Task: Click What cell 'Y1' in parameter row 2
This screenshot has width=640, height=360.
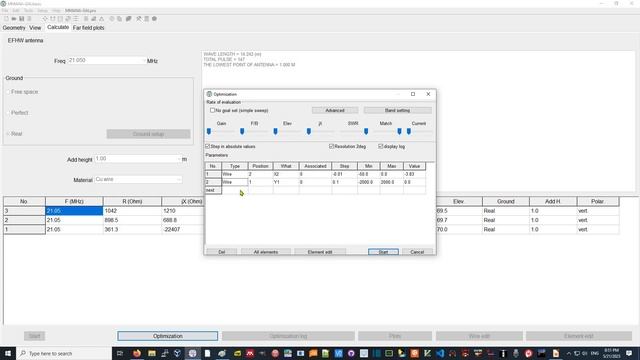Action: pos(286,182)
